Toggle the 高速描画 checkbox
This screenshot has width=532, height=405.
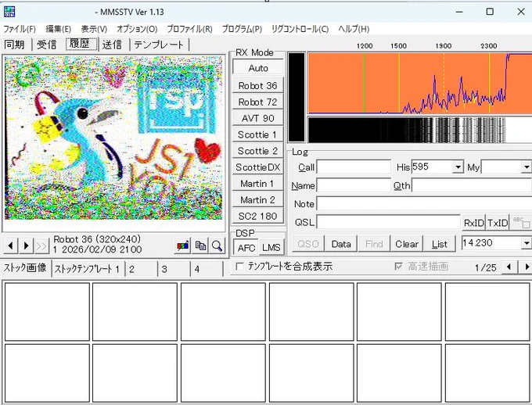(x=399, y=267)
